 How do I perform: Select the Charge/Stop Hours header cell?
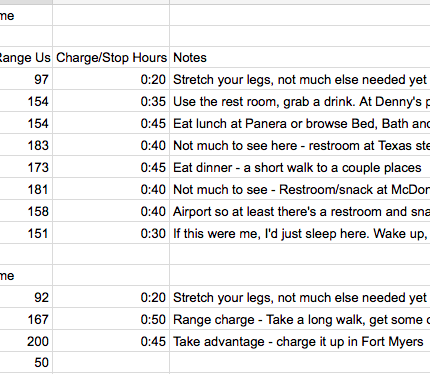coord(111,58)
